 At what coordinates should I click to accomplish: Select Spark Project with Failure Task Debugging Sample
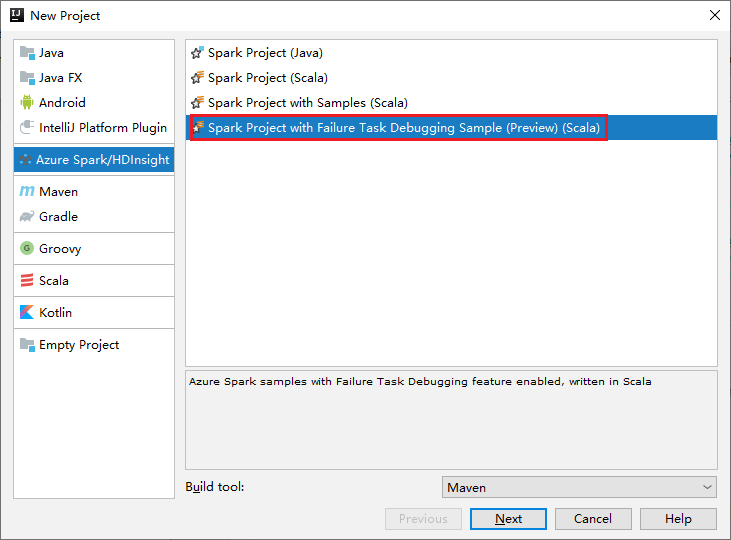[x=451, y=127]
